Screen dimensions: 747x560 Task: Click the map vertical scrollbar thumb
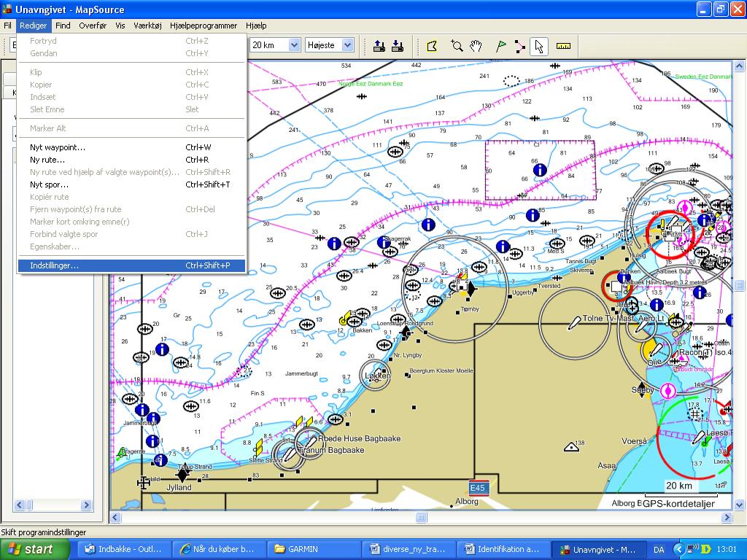click(740, 285)
